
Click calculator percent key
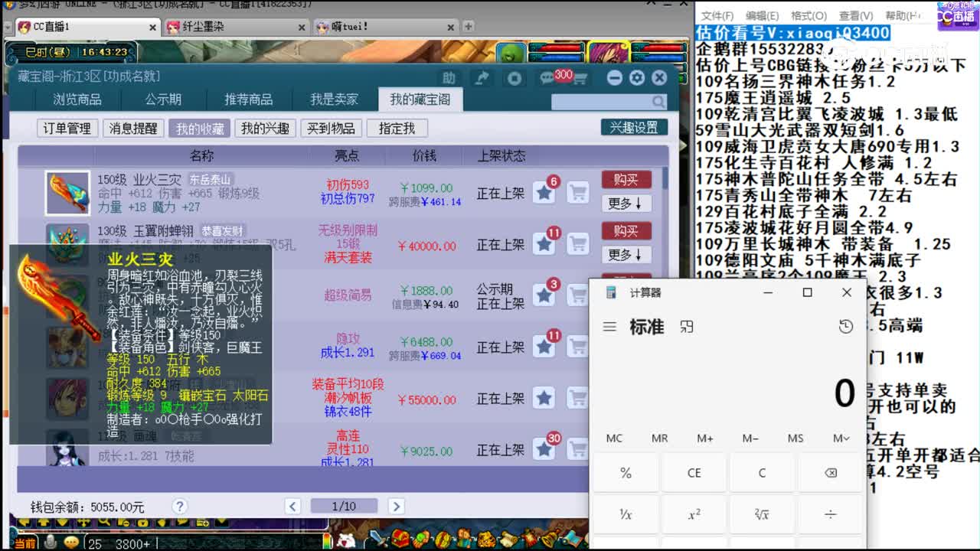pyautogui.click(x=626, y=473)
